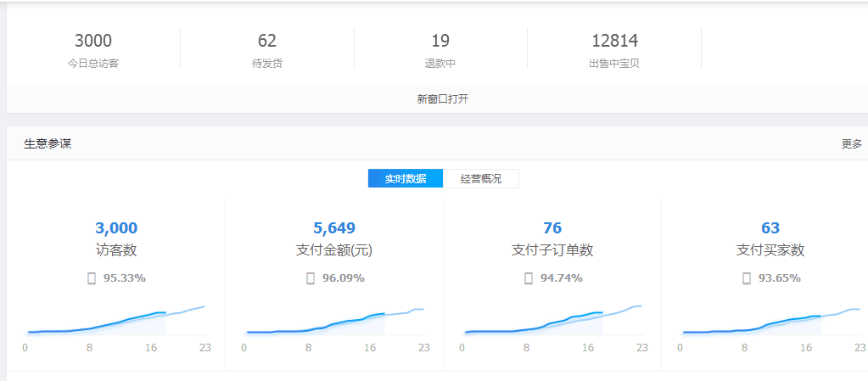868x381 pixels.
Task: Click the 支付子订单数 value 76
Action: pyautogui.click(x=552, y=228)
